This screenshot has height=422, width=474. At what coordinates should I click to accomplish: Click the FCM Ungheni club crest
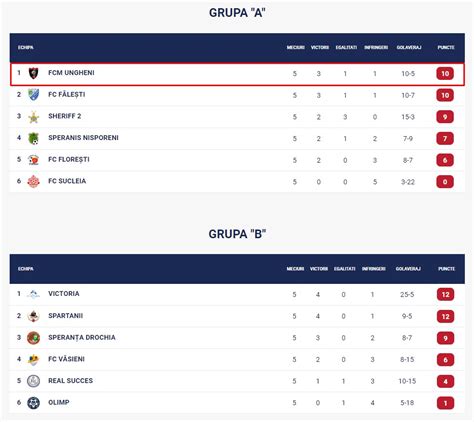(33, 73)
